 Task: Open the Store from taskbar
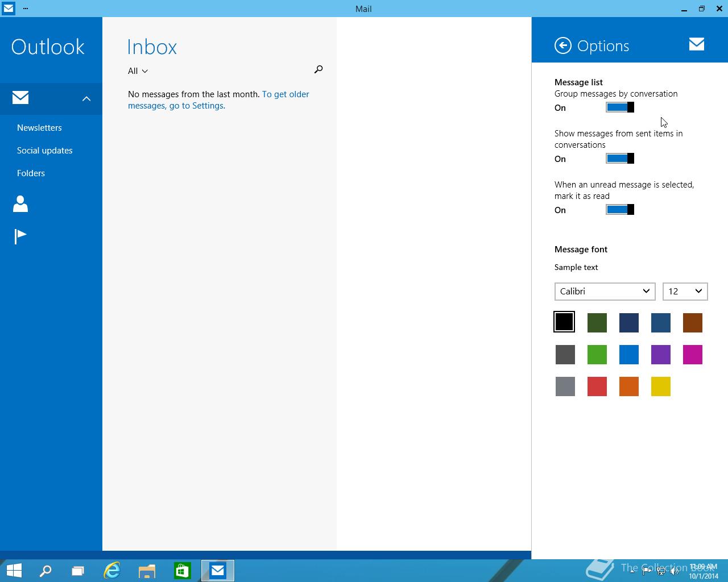click(182, 571)
